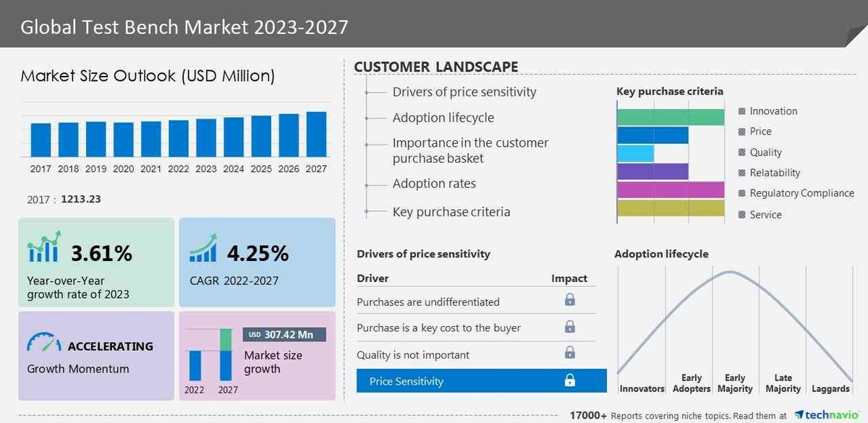This screenshot has height=423, width=868.
Task: Click the speedometer icon next to ACCELERATING
Action: (44, 342)
